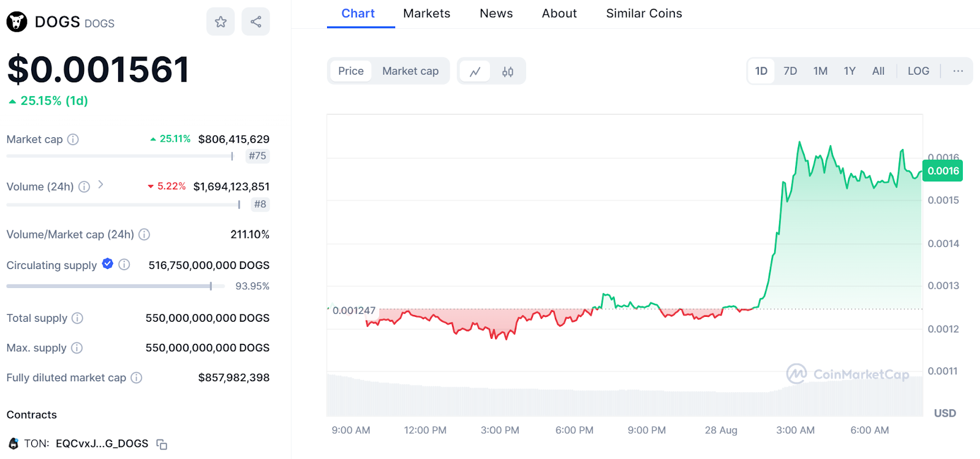Set chart range to 1M
This screenshot has width=980, height=459.
pyautogui.click(x=820, y=71)
